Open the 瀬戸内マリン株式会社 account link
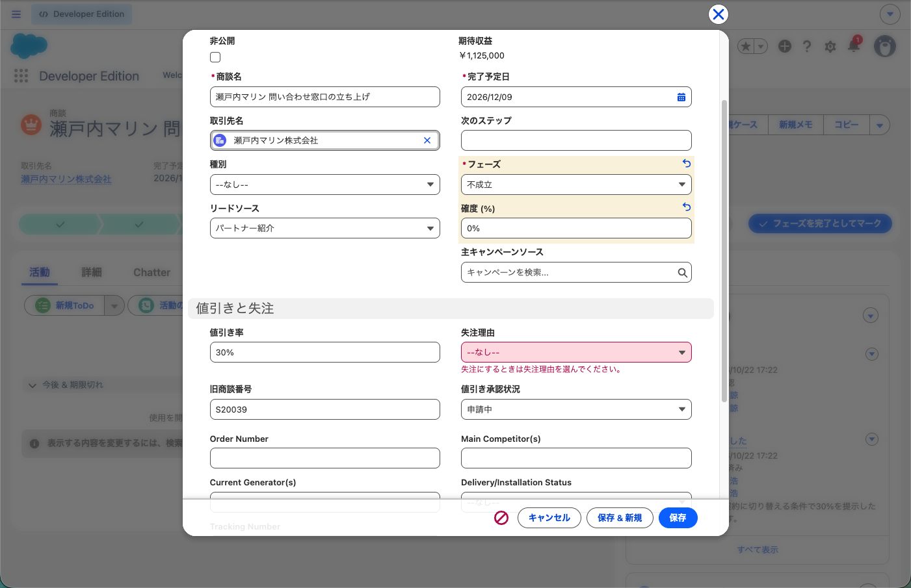 tap(66, 179)
